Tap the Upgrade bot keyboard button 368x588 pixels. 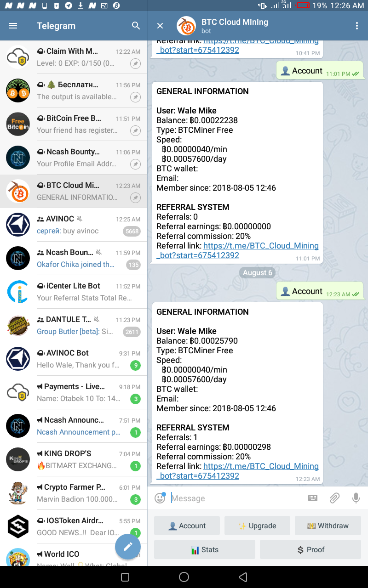pyautogui.click(x=257, y=526)
